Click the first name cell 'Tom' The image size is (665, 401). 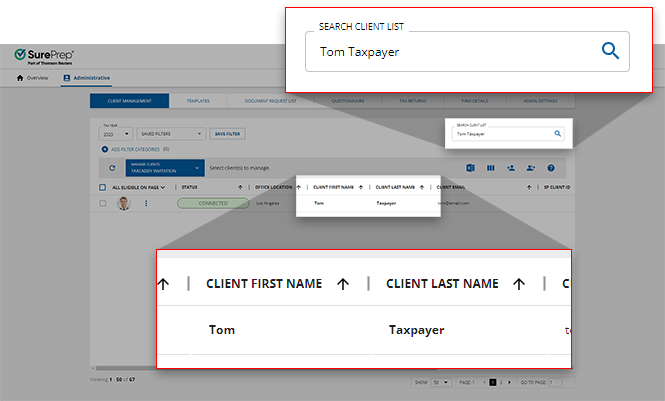pos(319,203)
